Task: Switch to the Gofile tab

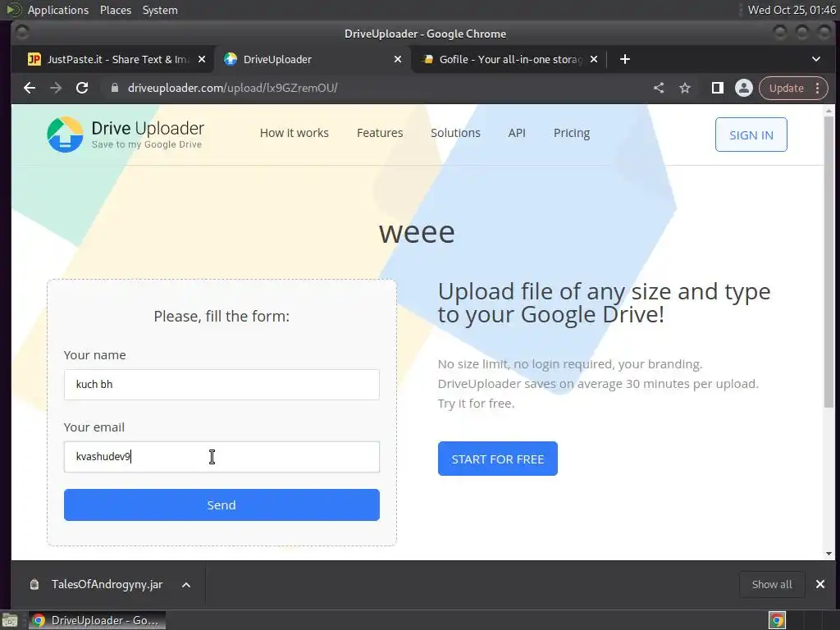Action: 508,59
